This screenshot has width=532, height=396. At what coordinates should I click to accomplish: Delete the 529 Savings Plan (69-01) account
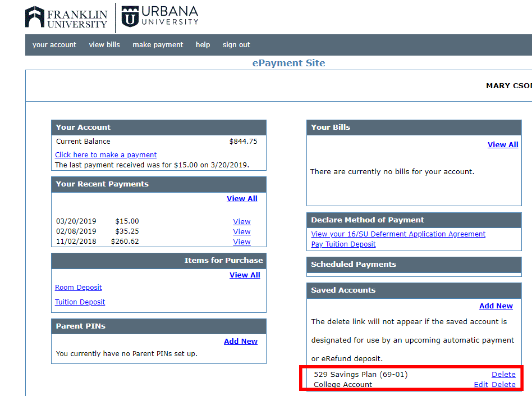503,375
